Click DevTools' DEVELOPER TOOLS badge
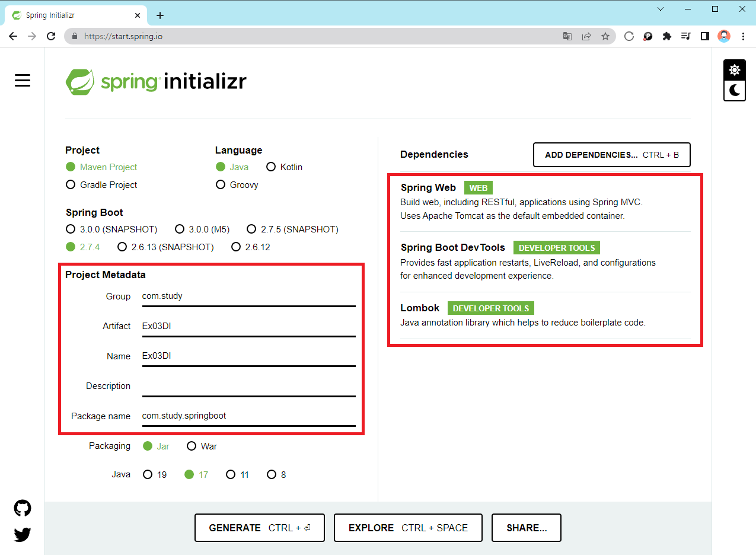 557,248
